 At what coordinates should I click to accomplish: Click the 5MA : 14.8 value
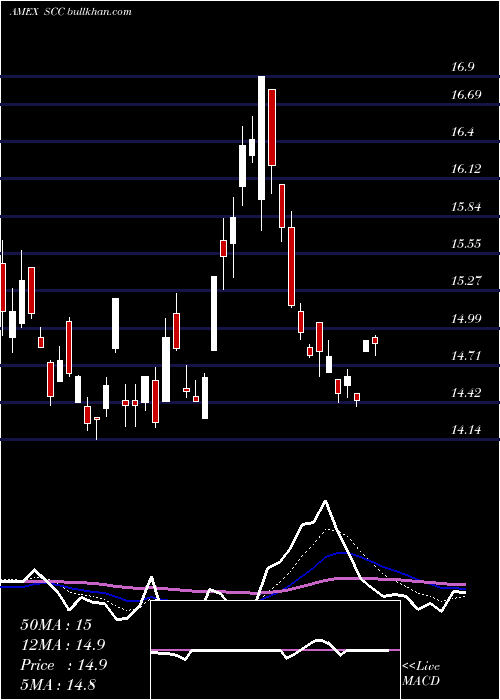pos(58,684)
